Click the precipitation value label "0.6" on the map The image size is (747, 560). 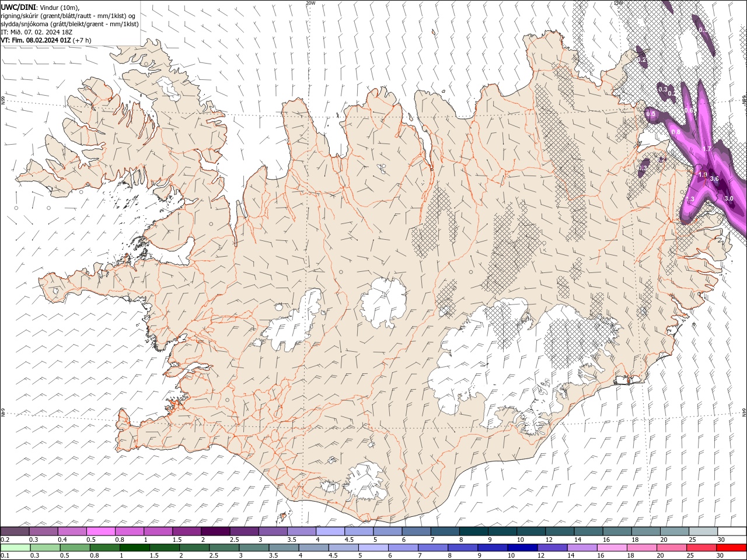(689, 110)
